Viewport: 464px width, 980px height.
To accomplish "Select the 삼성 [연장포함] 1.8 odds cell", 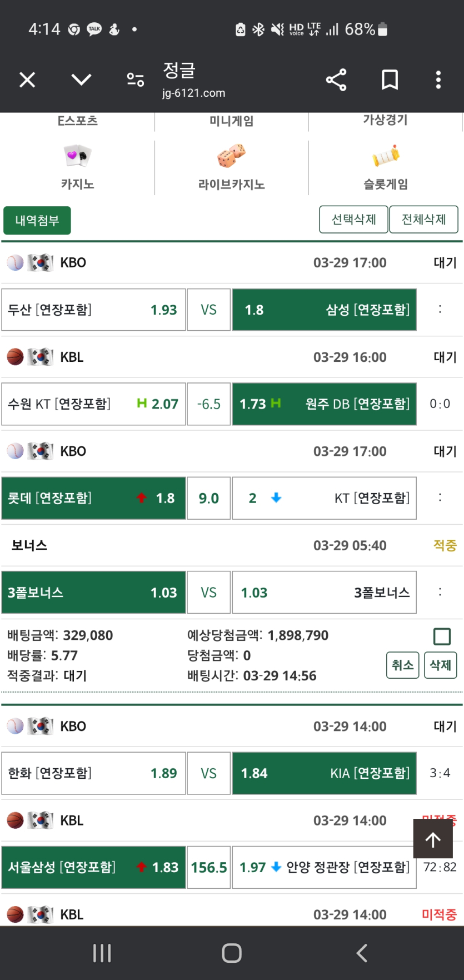I will click(324, 310).
